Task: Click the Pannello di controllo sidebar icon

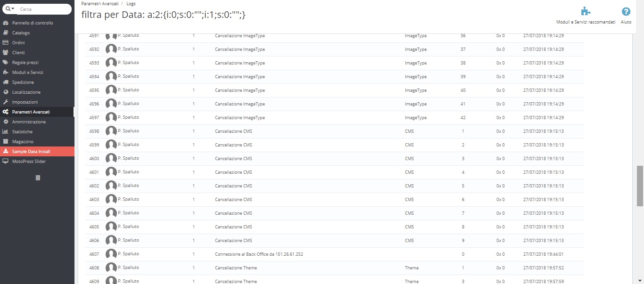Action: (6, 23)
